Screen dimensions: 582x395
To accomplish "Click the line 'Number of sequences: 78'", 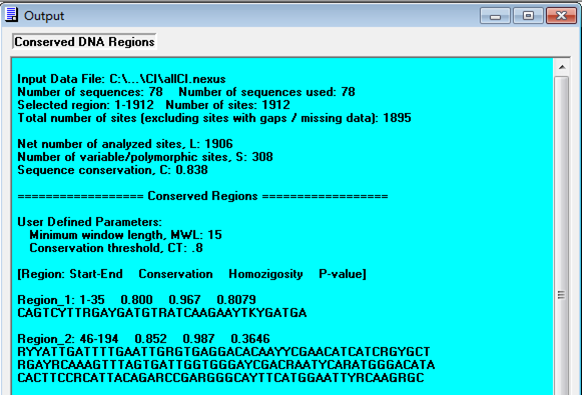I will point(90,92).
